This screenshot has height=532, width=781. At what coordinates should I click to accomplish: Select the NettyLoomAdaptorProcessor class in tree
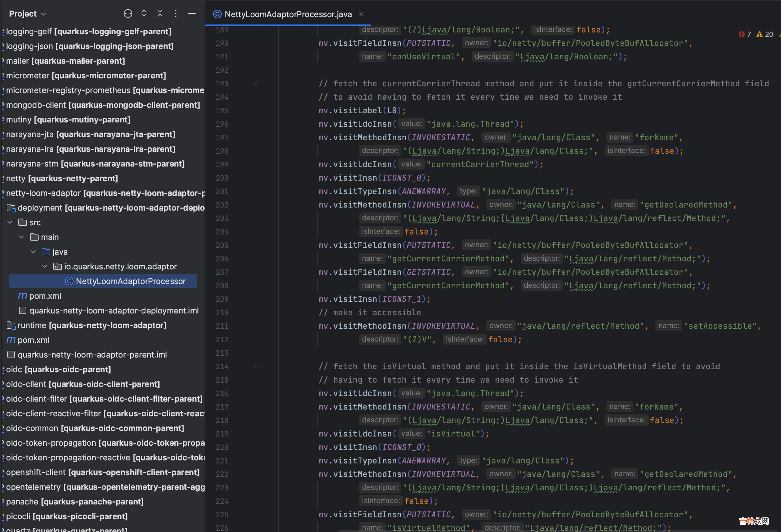click(x=103, y=281)
